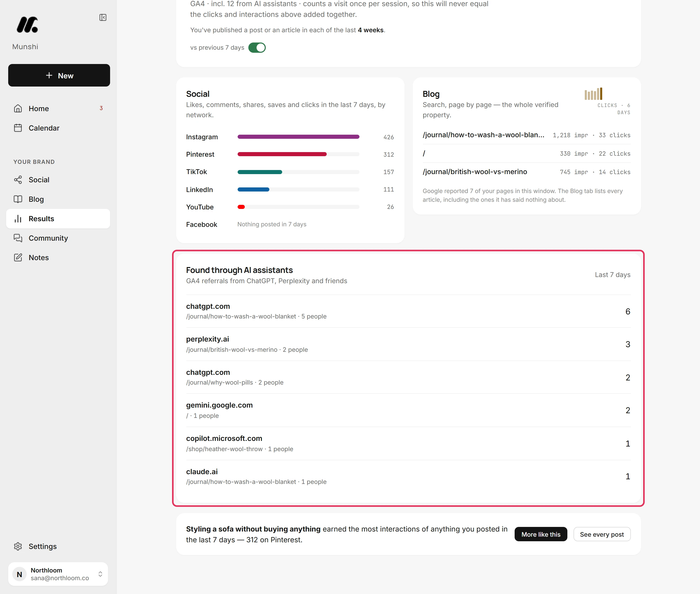Click the Settings gear icon
Image resolution: width=700 pixels, height=594 pixels.
[18, 546]
